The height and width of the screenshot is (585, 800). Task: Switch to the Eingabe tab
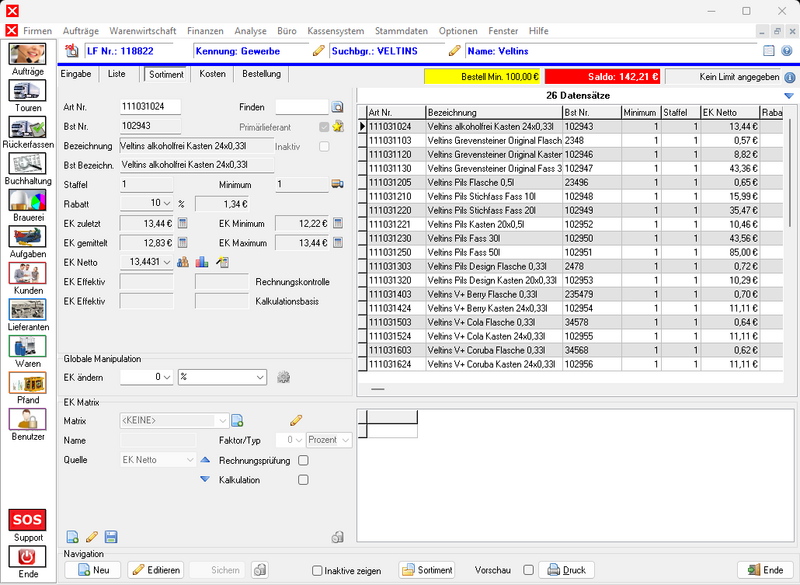pos(76,74)
